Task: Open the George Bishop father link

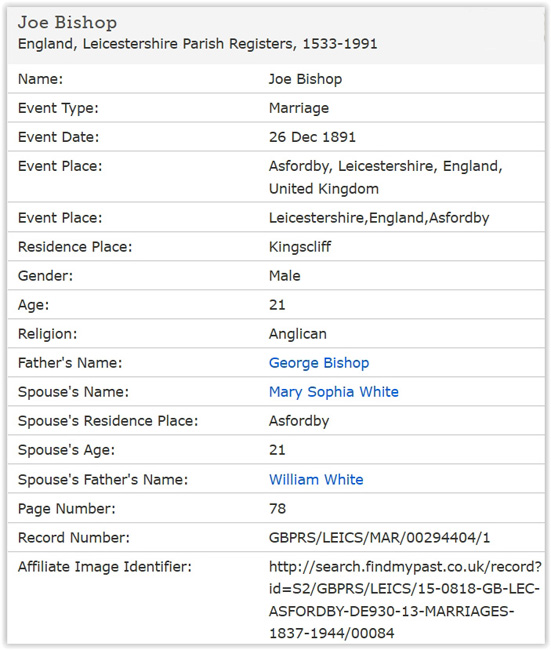Action: [x=319, y=363]
